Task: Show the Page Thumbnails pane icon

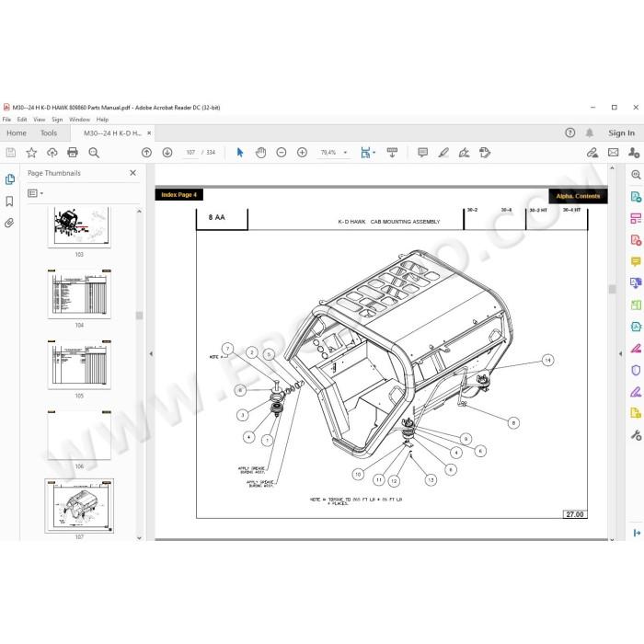Action: click(x=10, y=179)
